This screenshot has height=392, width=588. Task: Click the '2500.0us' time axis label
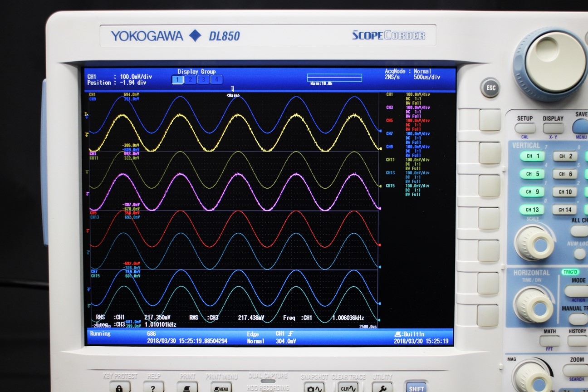[x=368, y=327]
